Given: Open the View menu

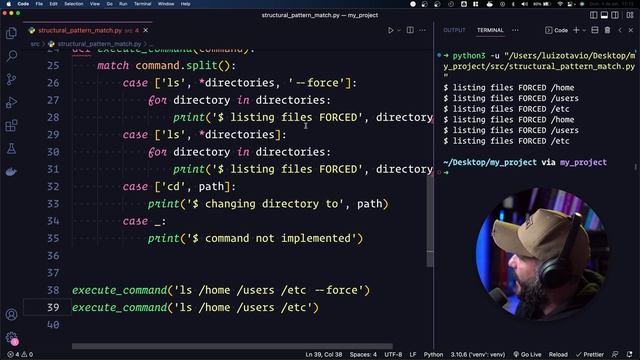Looking at the screenshot, I should (95, 4).
